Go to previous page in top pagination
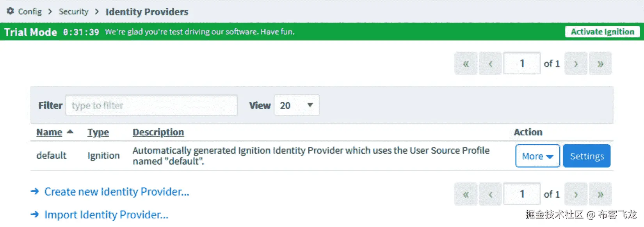 490,64
